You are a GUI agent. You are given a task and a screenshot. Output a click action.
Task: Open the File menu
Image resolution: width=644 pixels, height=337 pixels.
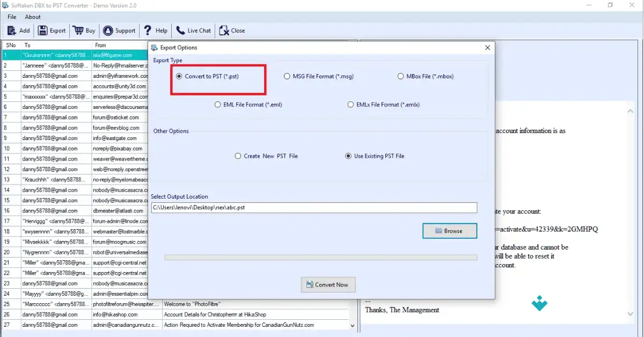(x=11, y=17)
